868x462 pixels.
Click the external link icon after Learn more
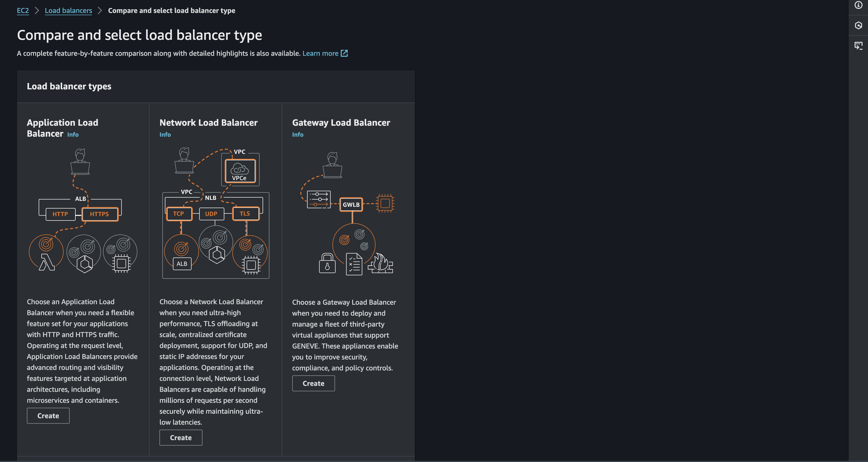(x=344, y=53)
